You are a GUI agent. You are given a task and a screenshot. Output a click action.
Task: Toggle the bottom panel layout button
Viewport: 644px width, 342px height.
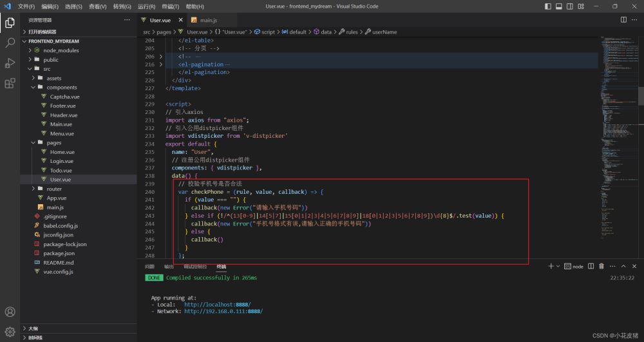click(x=559, y=6)
